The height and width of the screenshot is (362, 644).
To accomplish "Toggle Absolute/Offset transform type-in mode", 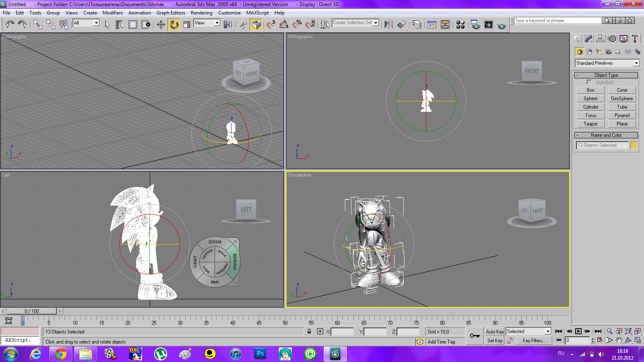I will tap(320, 331).
